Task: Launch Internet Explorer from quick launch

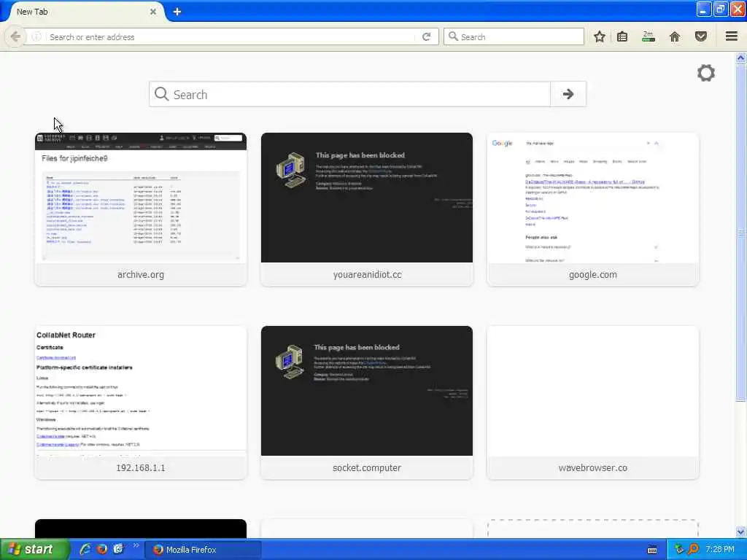Action: click(86, 549)
